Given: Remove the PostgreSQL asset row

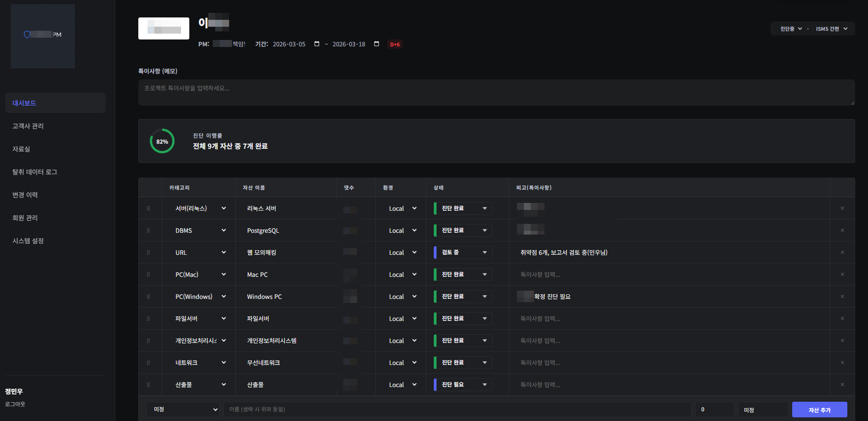Looking at the screenshot, I should [x=842, y=230].
